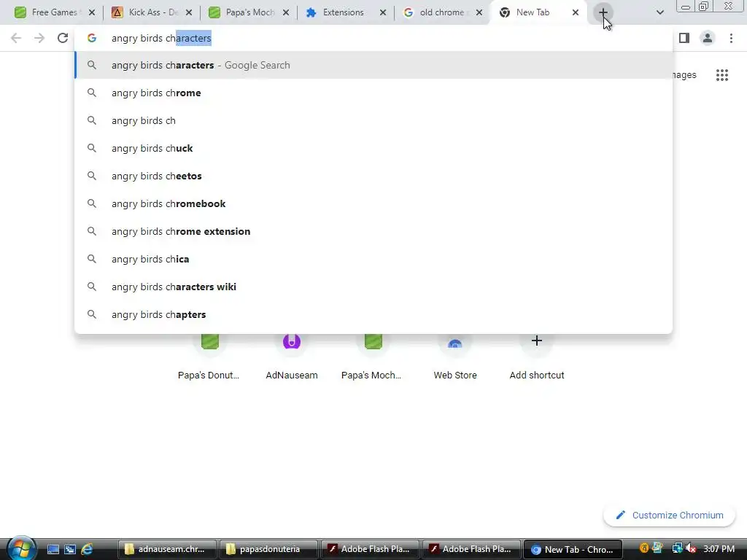Open adnauseam.chr... folder in taskbar
This screenshot has height=560, width=747.
(x=167, y=550)
